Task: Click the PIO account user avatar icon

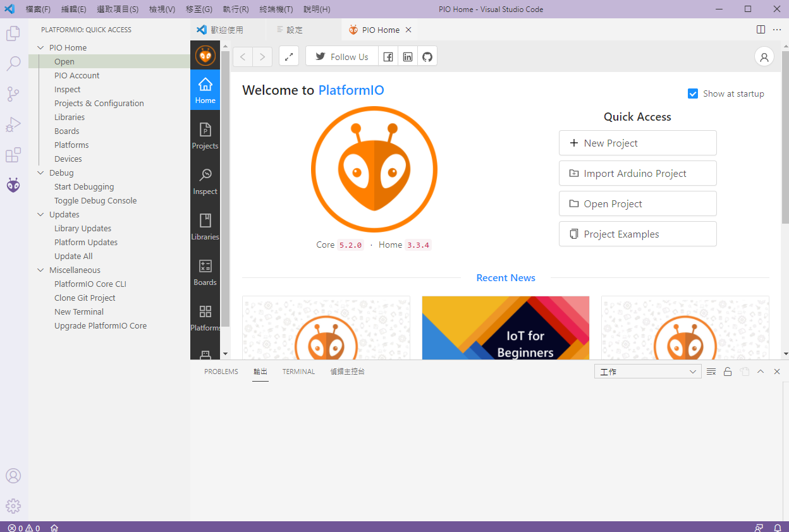Action: click(764, 56)
